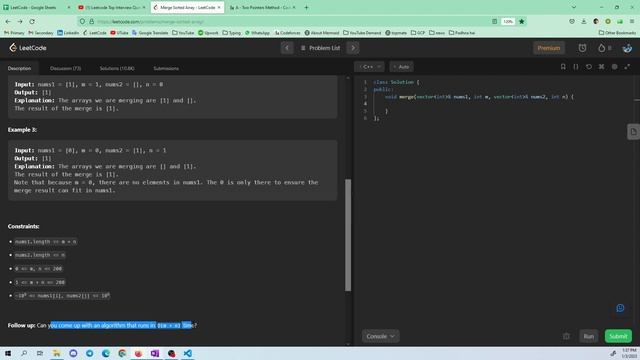Switch to the Submissions tab
This screenshot has height=360, width=640.
tap(166, 68)
